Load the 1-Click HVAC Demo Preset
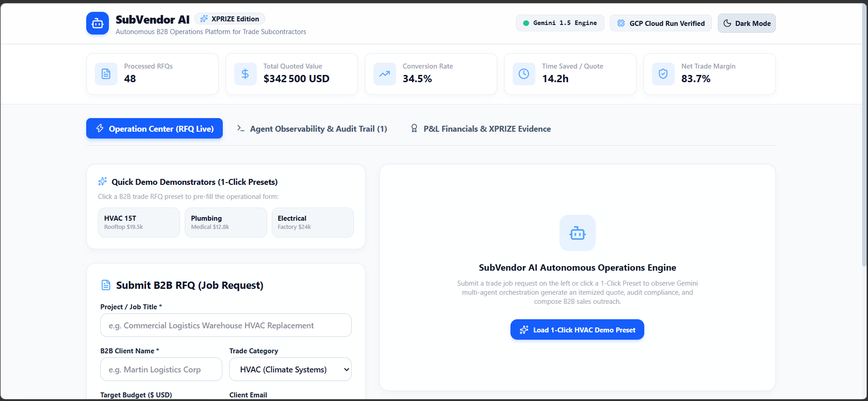Screen dimensions: 868x401 pos(577,330)
